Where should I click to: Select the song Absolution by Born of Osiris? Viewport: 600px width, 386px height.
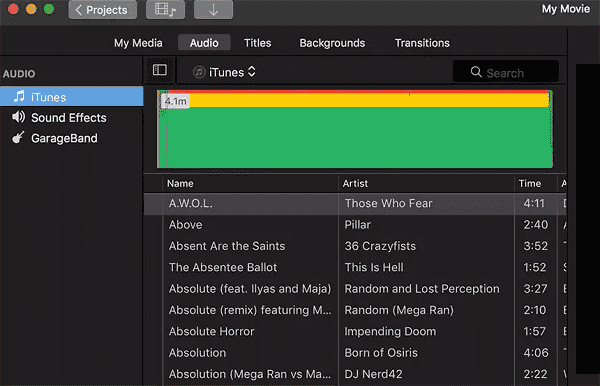click(197, 353)
